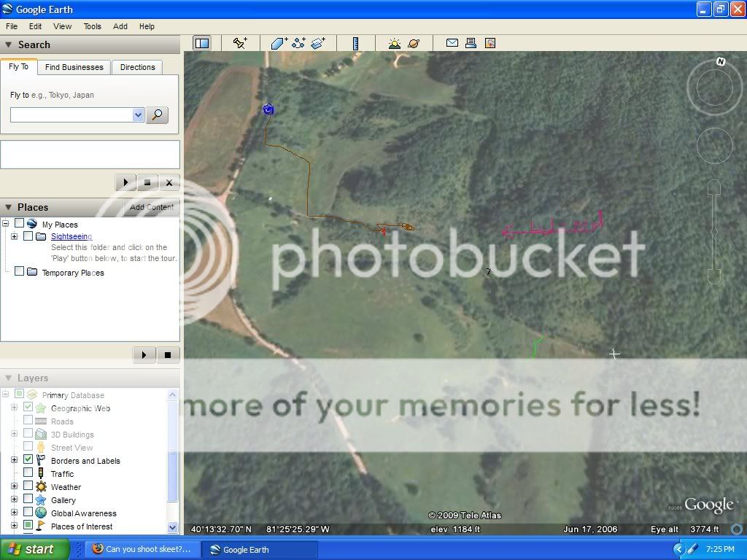Click the Gallery star layer icon
Viewport: 747px width, 560px height.
[x=41, y=500]
